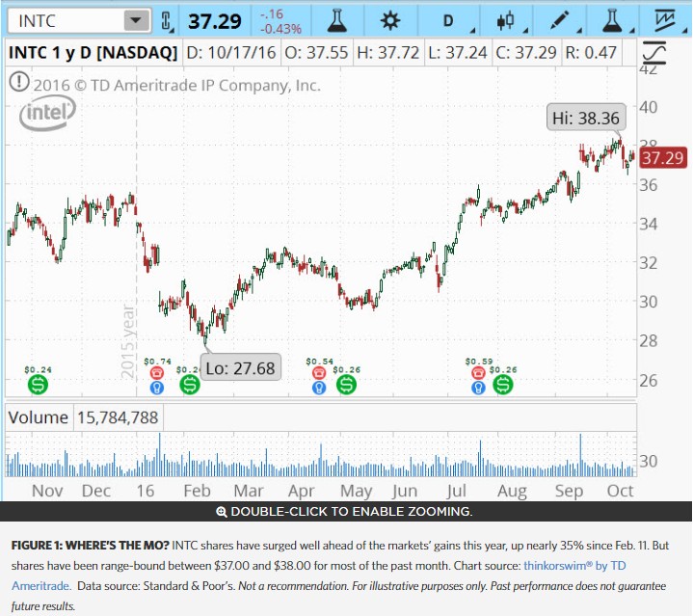Click the Intel logo on the chart

[x=48, y=114]
